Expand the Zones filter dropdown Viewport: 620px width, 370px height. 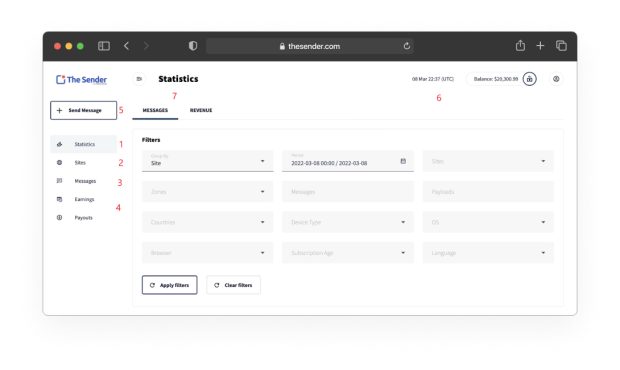click(x=208, y=192)
